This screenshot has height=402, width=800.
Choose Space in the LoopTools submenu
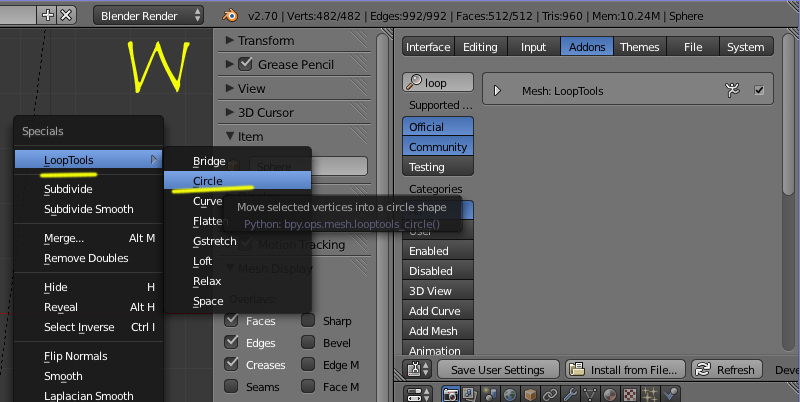pyautogui.click(x=237, y=301)
